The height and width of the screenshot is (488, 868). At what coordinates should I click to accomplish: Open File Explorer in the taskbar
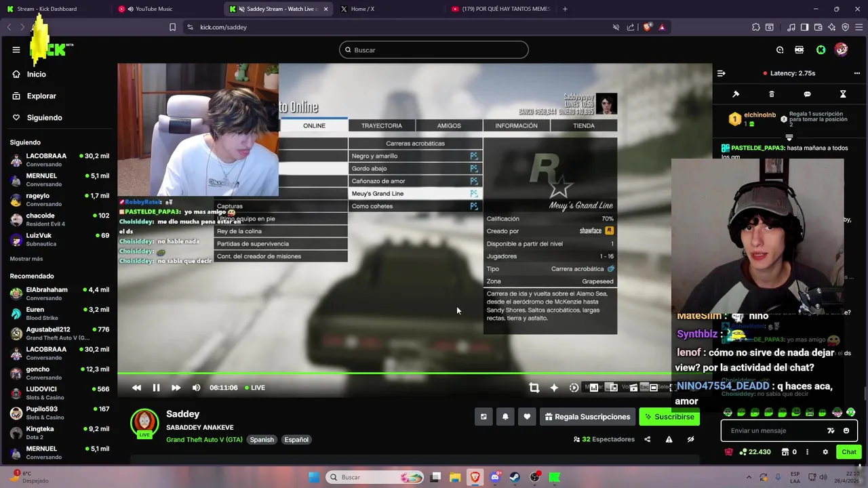(455, 477)
